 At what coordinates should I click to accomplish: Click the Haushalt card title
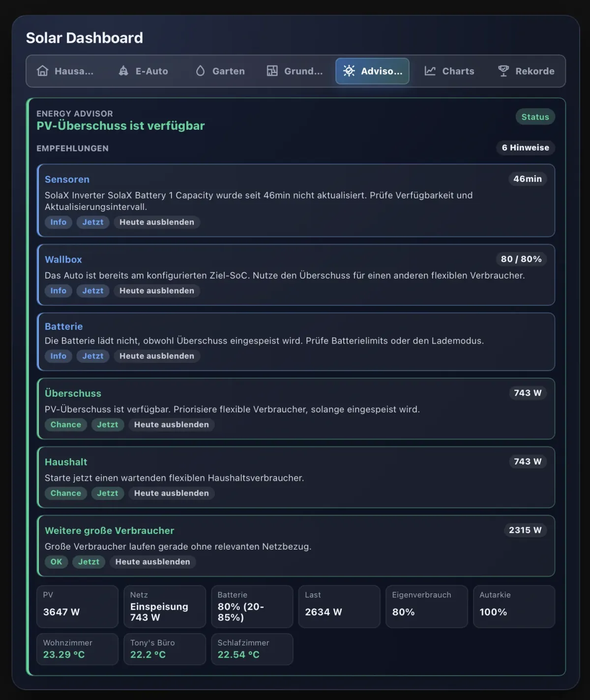pos(66,462)
